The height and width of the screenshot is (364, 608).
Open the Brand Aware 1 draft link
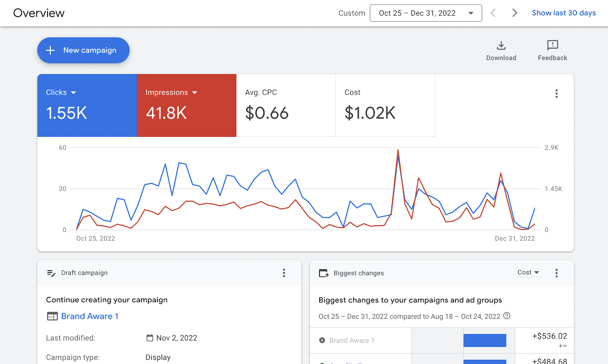point(90,316)
